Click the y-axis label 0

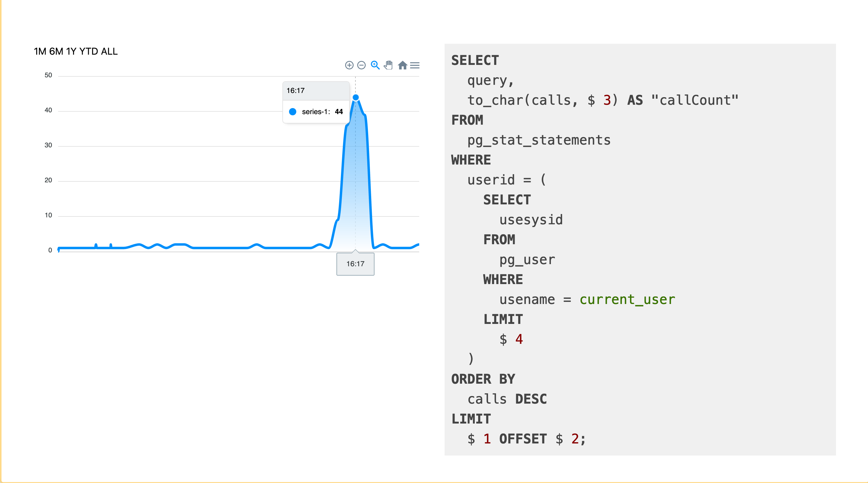point(50,250)
